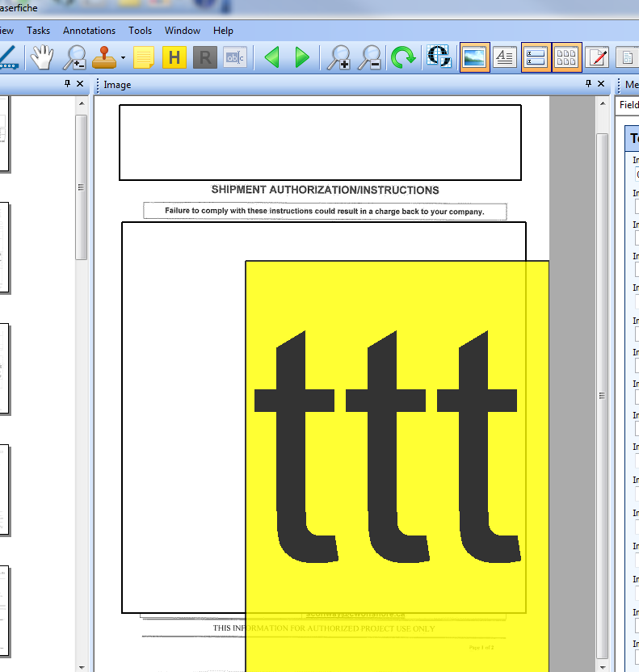Close the Image pane
This screenshot has width=639, height=672.
pos(600,84)
